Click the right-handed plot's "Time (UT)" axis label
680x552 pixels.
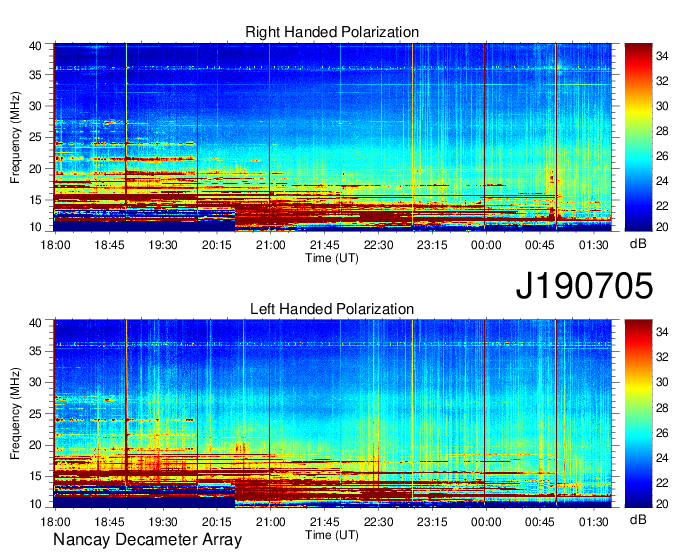click(x=332, y=258)
